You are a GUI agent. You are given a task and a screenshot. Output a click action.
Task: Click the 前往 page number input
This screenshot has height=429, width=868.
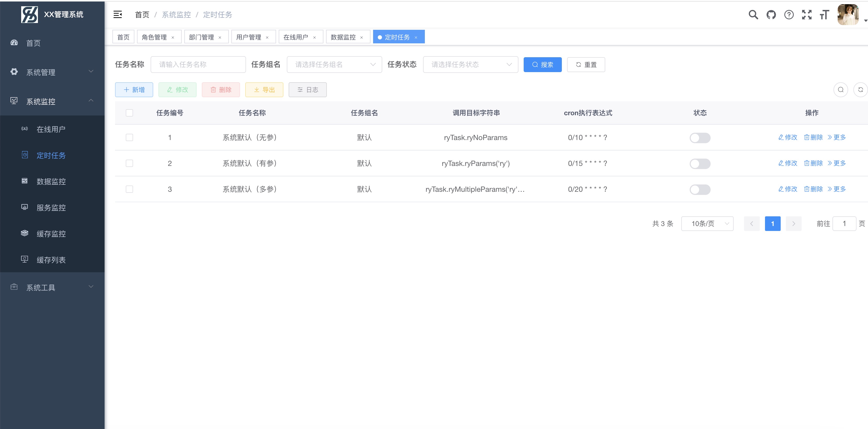pos(844,224)
